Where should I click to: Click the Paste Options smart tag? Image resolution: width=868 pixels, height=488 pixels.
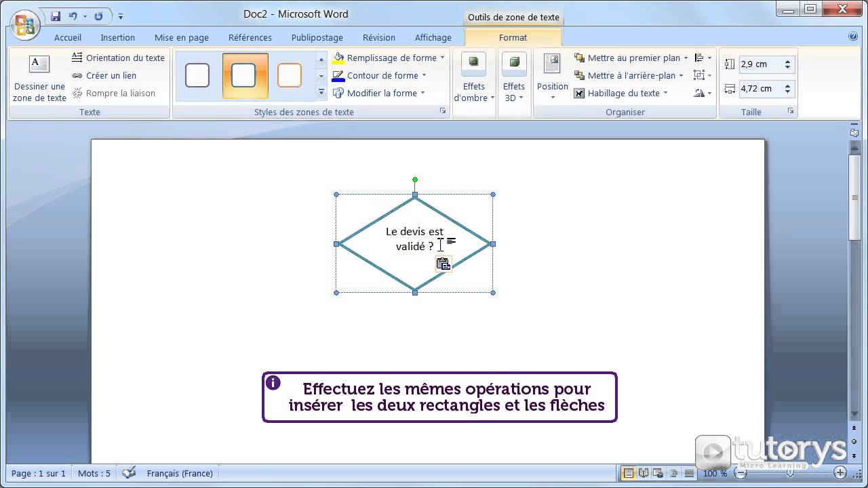click(443, 264)
